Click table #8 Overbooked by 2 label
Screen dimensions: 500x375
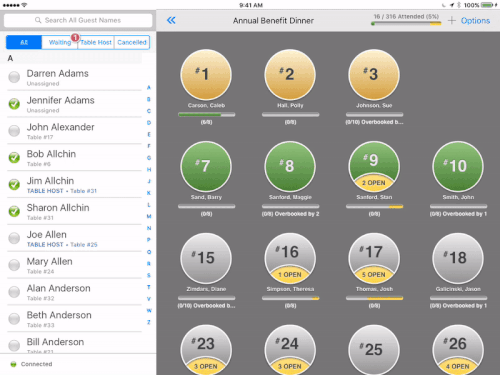(x=290, y=214)
